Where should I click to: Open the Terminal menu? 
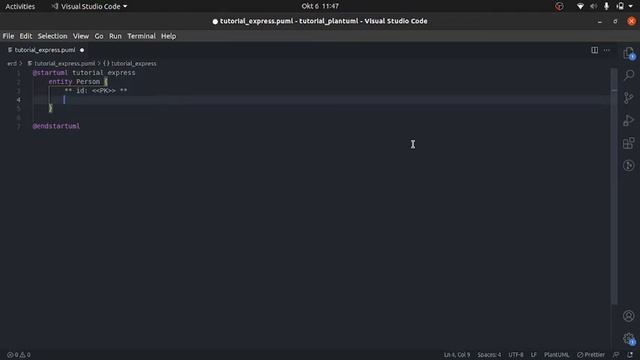(x=141, y=36)
